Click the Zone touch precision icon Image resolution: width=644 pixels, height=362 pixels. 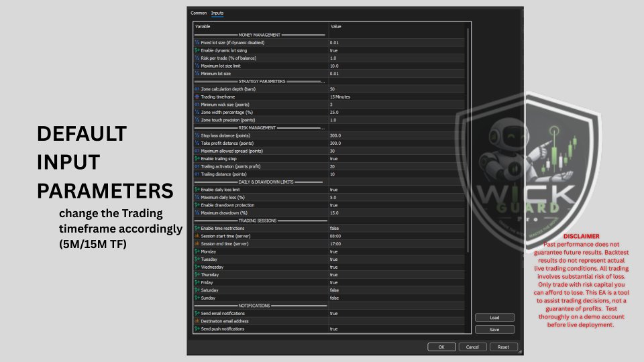click(197, 120)
